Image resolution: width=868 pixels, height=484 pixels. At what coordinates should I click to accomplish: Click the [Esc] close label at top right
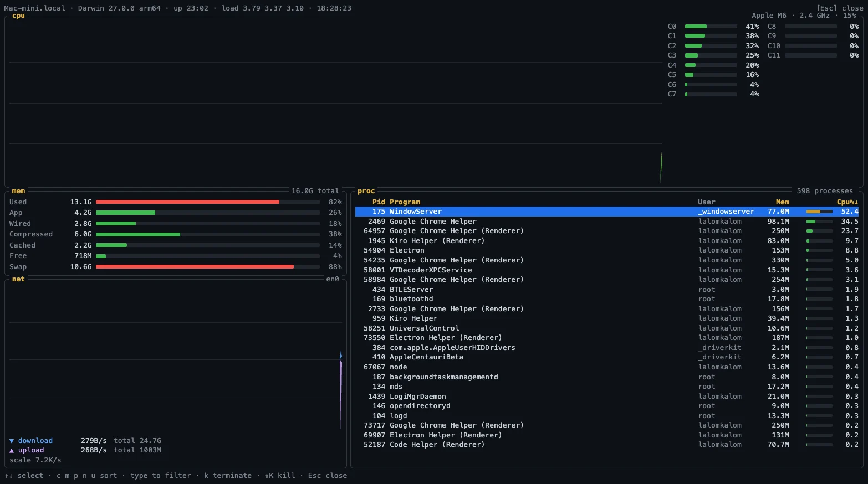pyautogui.click(x=840, y=8)
